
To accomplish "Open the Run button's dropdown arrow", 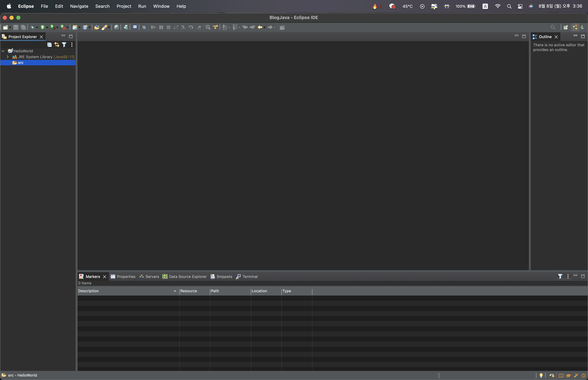I will tap(47, 28).
